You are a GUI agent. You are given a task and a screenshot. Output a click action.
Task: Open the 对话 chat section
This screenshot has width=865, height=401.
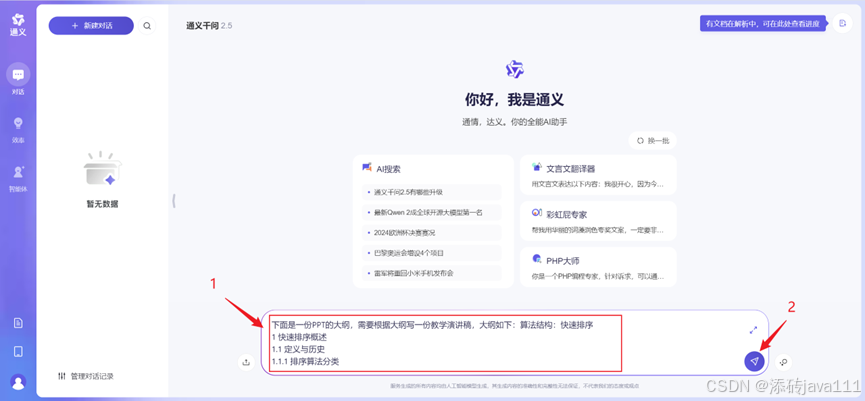click(18, 79)
